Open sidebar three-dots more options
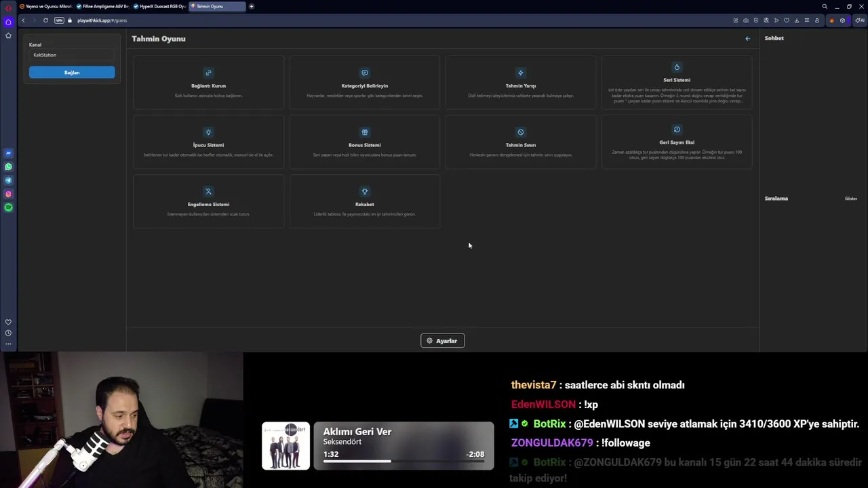This screenshot has width=868, height=488. click(x=8, y=344)
